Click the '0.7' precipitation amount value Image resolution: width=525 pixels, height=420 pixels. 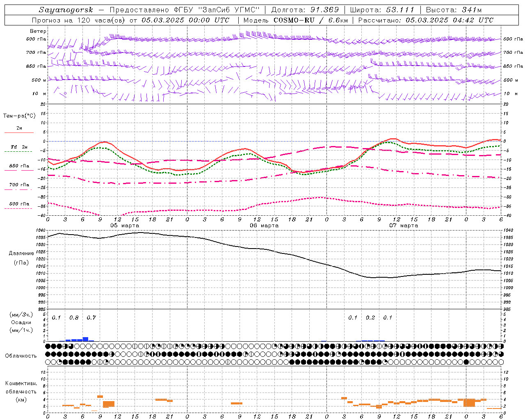[x=91, y=317]
